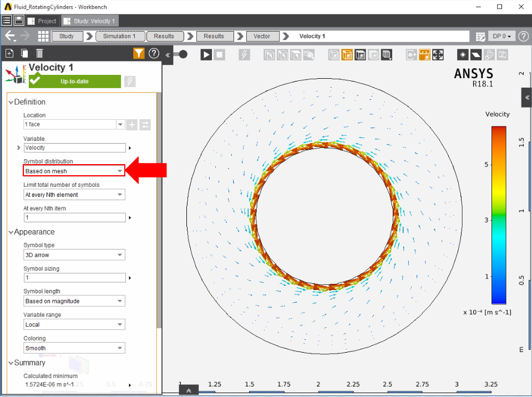Image resolution: width=532 pixels, height=397 pixels.
Task: Switch to Study: Velocity 1 tab
Action: pos(90,21)
